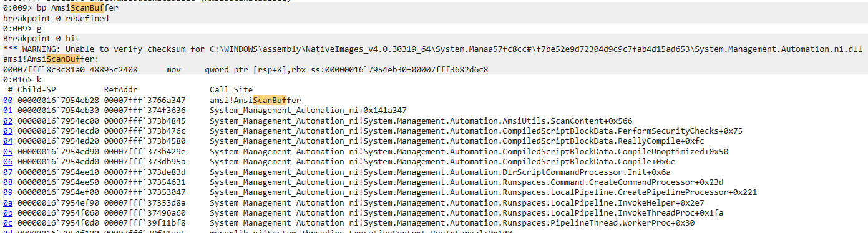The image size is (868, 233).
Task: Click Child-SP value 00000016`7954eb30
Action: coord(58,111)
